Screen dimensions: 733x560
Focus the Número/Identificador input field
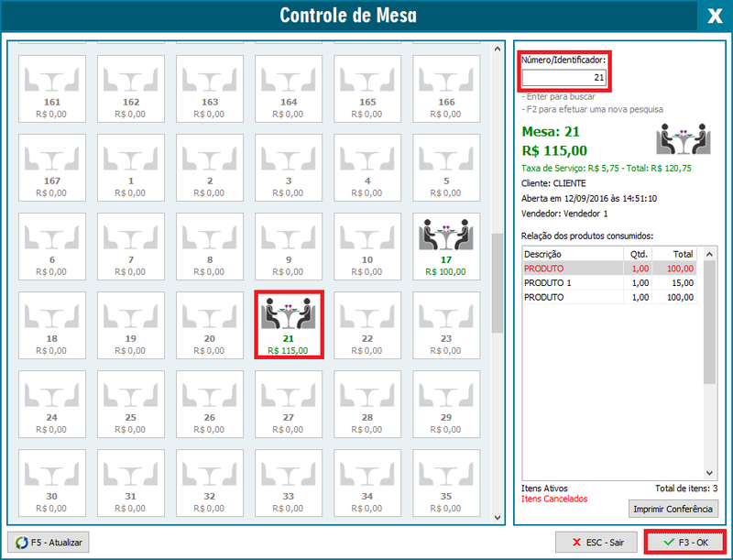[x=564, y=78]
